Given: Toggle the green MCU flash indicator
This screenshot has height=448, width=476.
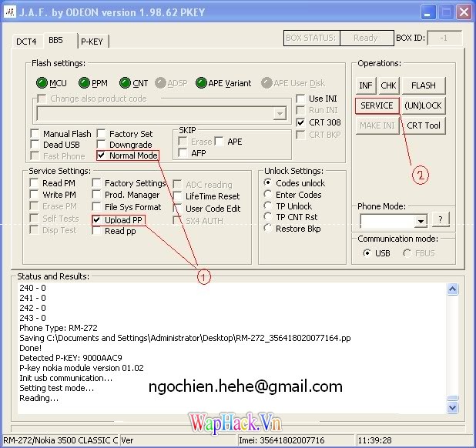Looking at the screenshot, I should (42, 83).
